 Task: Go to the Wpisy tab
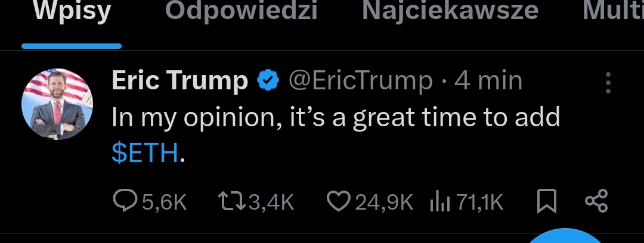71,11
